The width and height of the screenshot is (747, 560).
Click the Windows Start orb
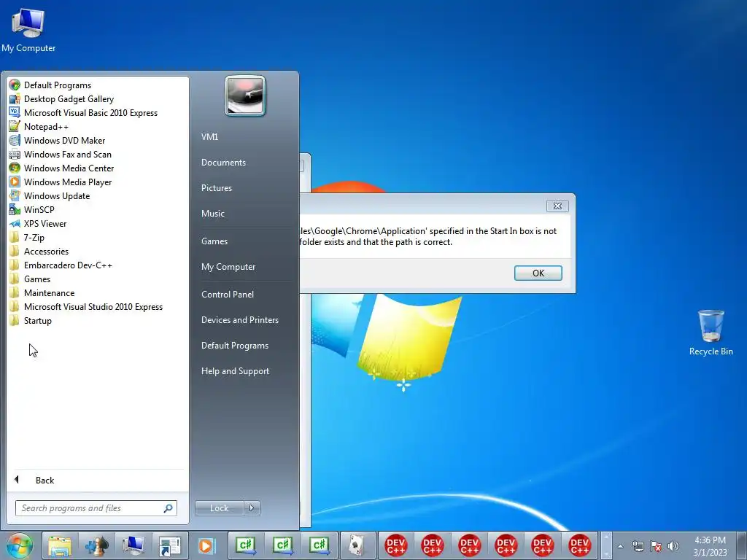coord(20,545)
